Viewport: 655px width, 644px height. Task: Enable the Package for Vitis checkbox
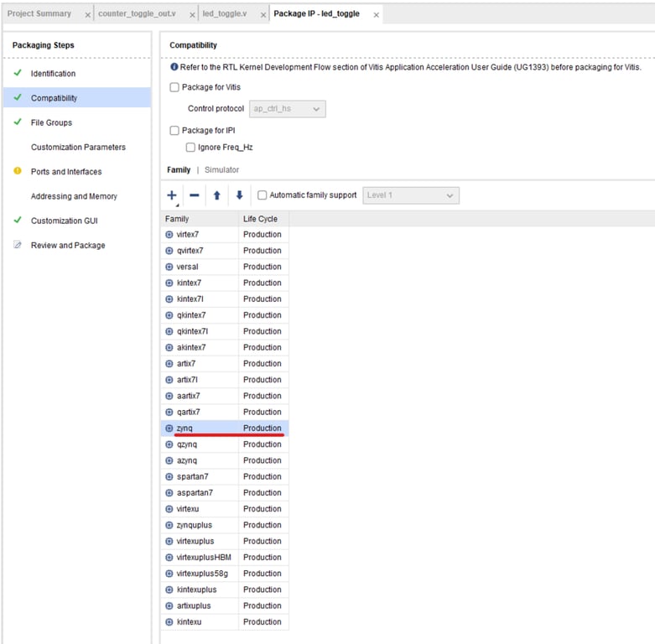(x=174, y=87)
